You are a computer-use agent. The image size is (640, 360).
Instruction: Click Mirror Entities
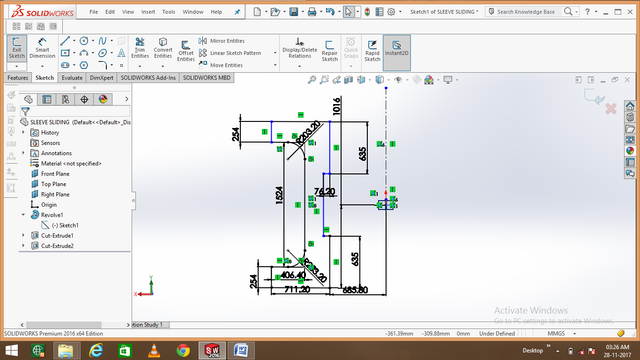pos(222,41)
